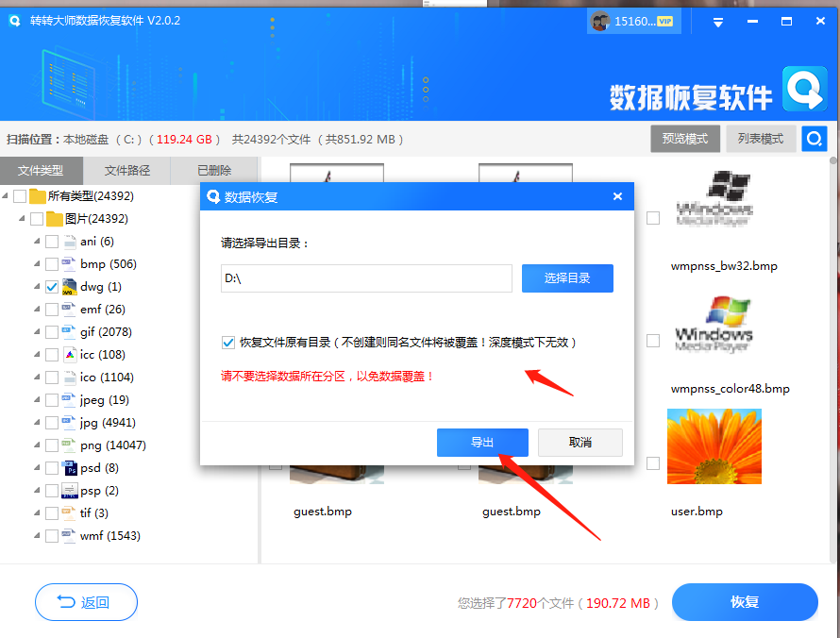The width and height of the screenshot is (840, 638).
Task: Click the app icon in the title bar
Action: pos(14,20)
